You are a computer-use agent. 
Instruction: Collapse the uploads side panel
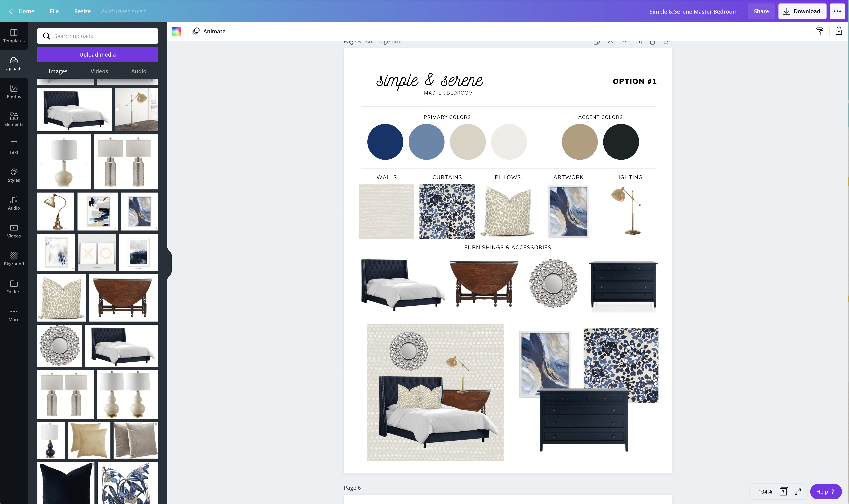pyautogui.click(x=168, y=264)
